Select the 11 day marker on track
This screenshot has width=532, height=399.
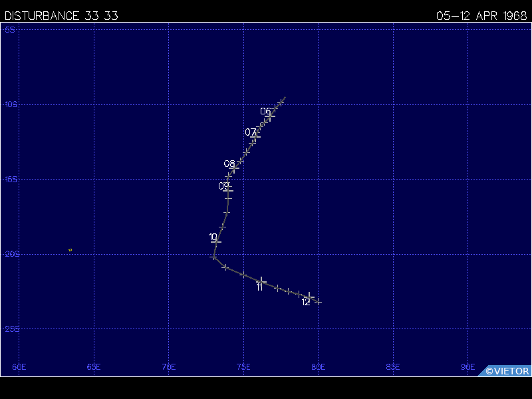[261, 281]
